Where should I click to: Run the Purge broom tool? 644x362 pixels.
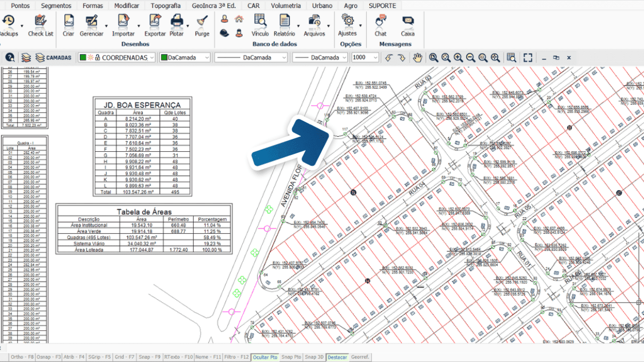pos(202,25)
